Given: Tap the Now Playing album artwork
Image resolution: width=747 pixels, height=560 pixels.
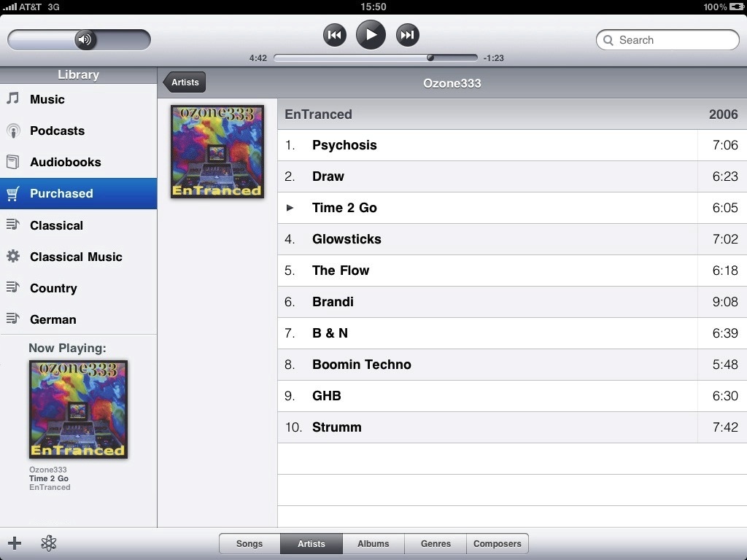Looking at the screenshot, I should 78,409.
